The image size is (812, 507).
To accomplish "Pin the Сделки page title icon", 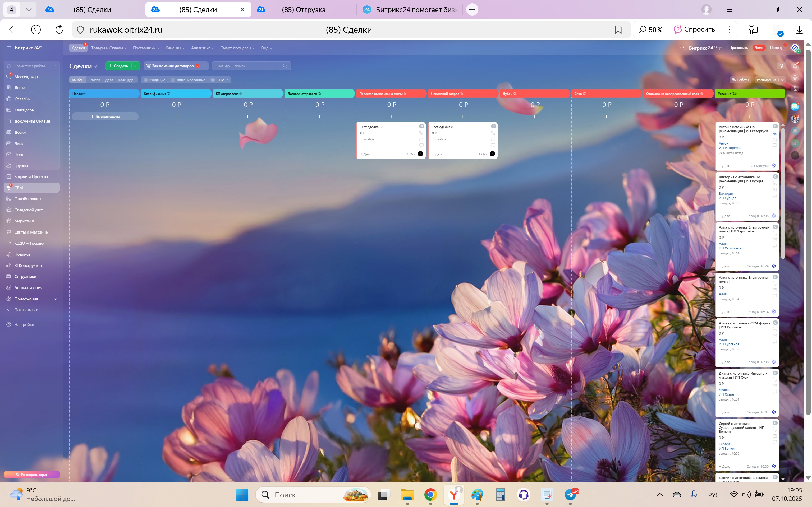I will coord(96,66).
